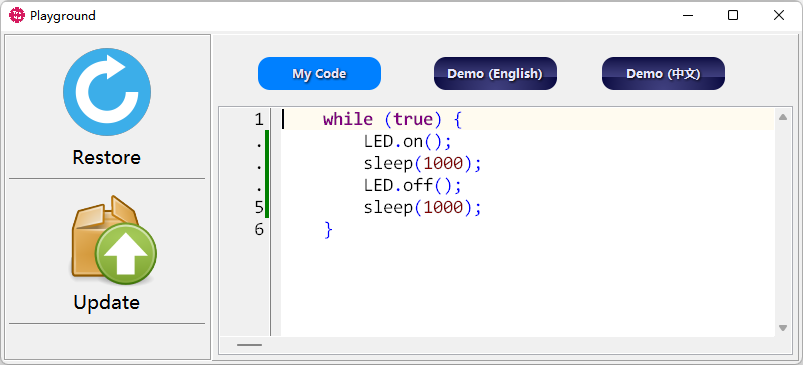Click the blue Restore circular arrow icon
The height and width of the screenshot is (365, 803).
point(107,92)
